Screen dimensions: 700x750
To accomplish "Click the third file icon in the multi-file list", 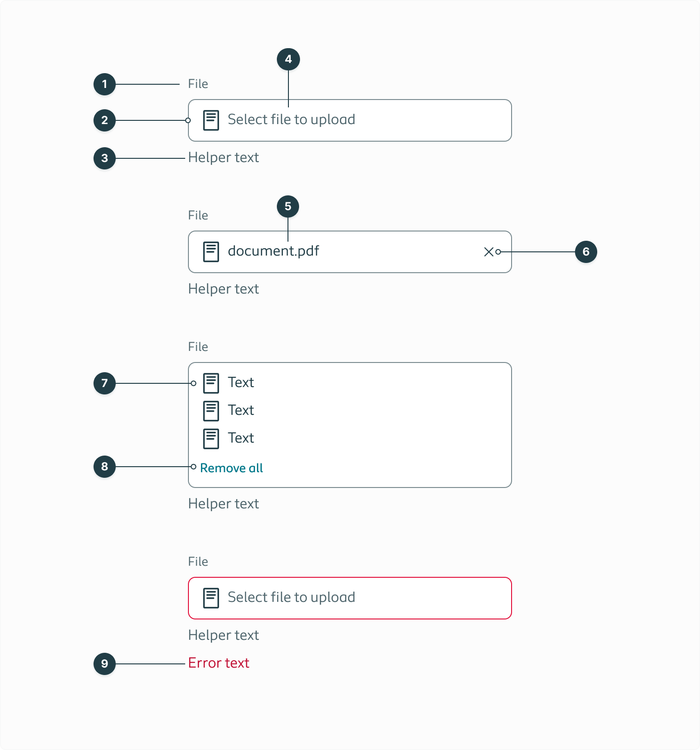I will tap(211, 437).
